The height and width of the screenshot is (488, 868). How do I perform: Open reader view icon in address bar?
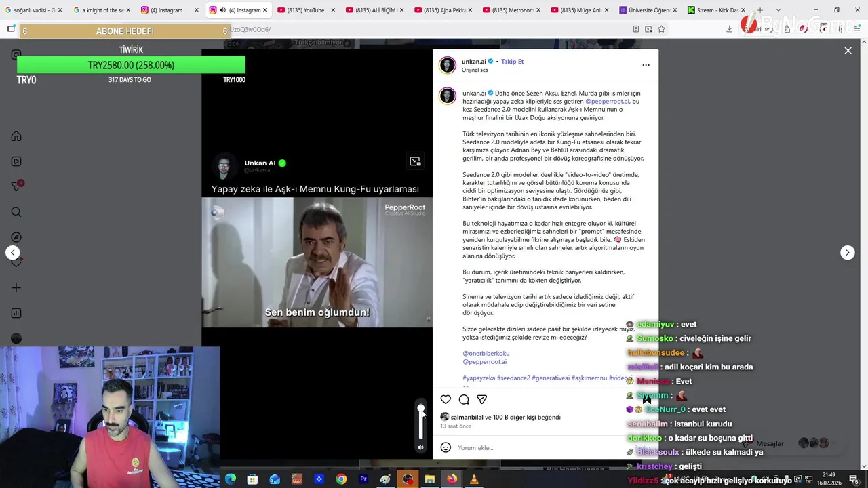click(635, 29)
